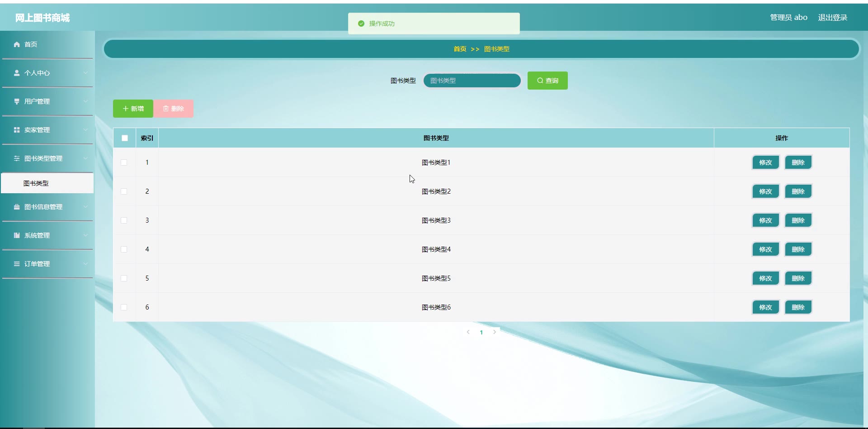The width and height of the screenshot is (868, 429).
Task: Check the row for 图书类型3
Action: tap(124, 220)
